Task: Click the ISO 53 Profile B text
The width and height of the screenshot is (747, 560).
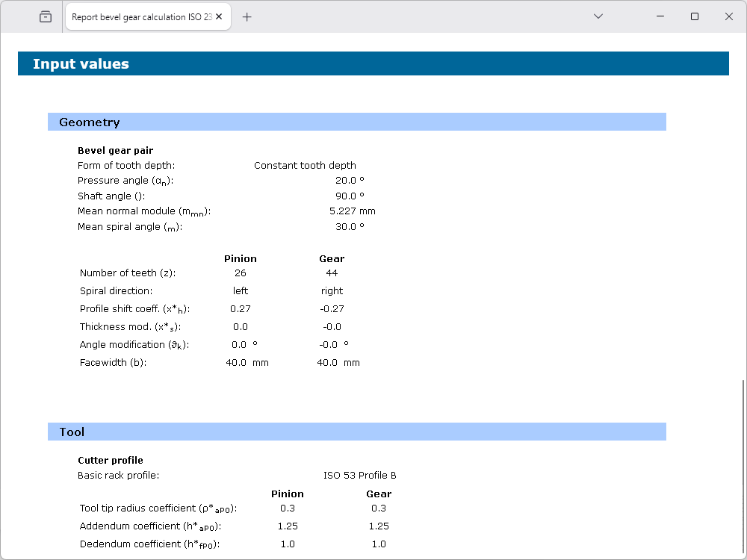Action: click(x=359, y=476)
